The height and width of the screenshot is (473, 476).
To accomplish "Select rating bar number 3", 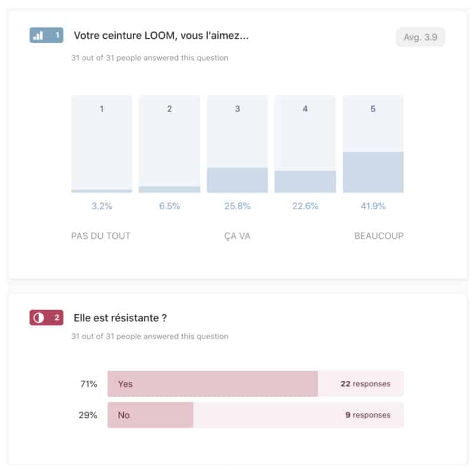I will (237, 144).
